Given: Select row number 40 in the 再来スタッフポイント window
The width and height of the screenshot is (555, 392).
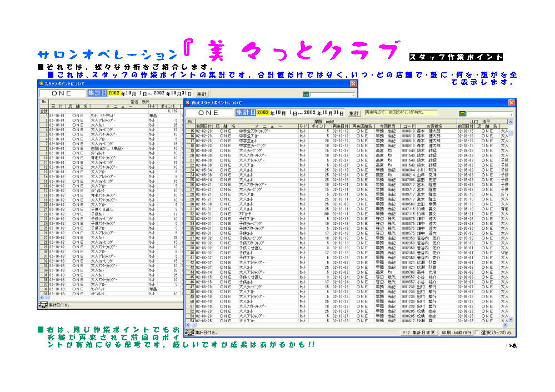Looking at the screenshot, I should 192,253.
